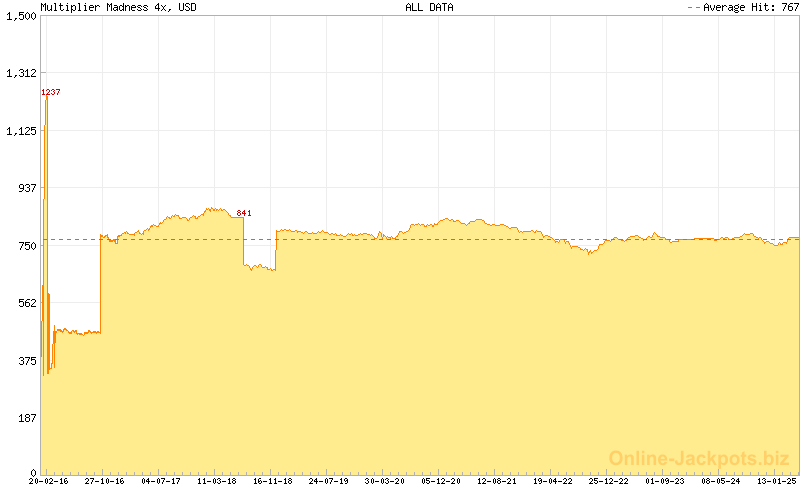Click the 13-01-25 date label
800x490 pixels.
coord(776,481)
